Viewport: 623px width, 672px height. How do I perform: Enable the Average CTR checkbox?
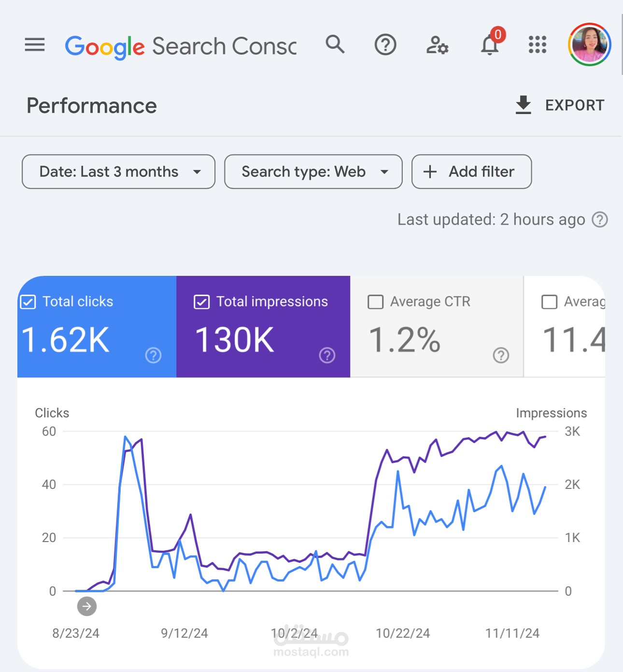375,302
